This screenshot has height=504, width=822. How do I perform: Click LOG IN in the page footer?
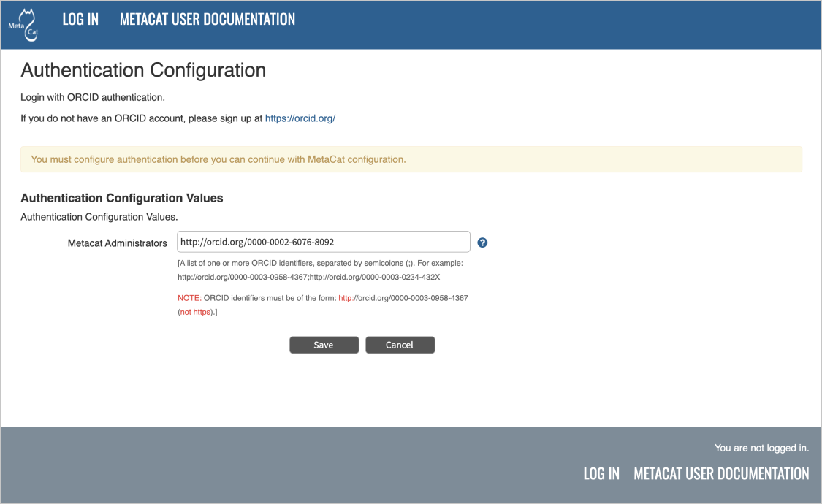601,473
